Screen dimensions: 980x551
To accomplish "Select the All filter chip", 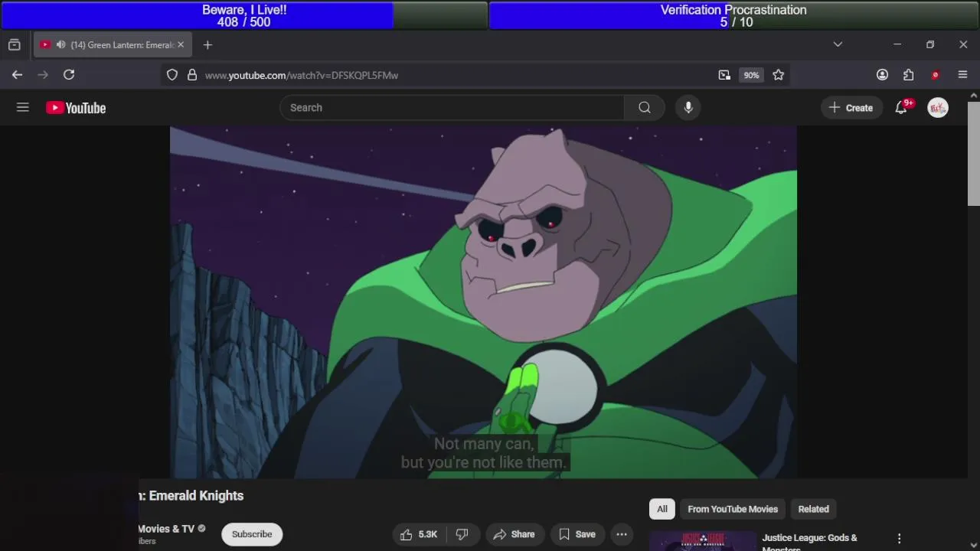I will coord(662,509).
